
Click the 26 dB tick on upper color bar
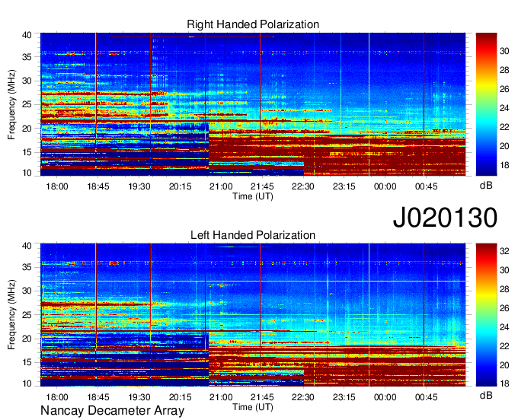click(x=504, y=89)
